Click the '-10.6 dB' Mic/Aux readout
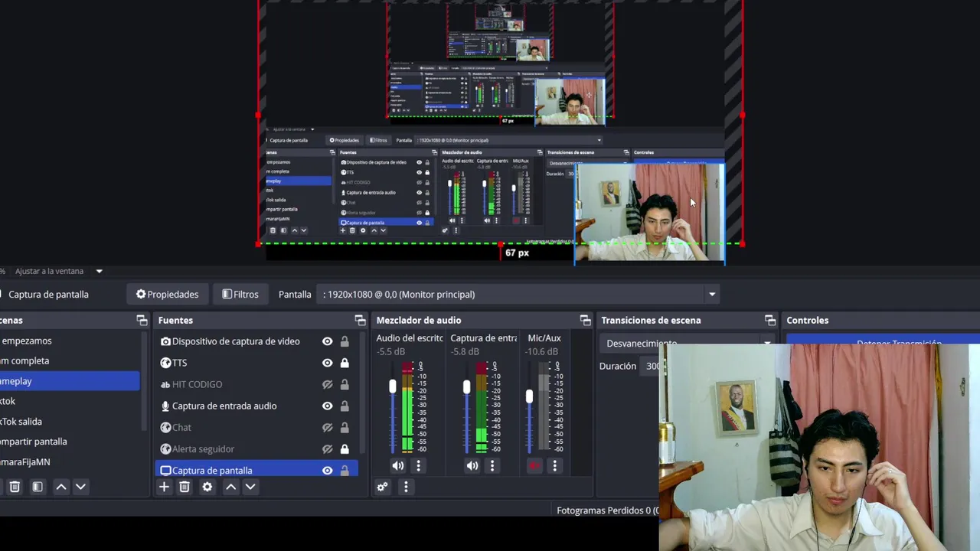 (x=541, y=352)
